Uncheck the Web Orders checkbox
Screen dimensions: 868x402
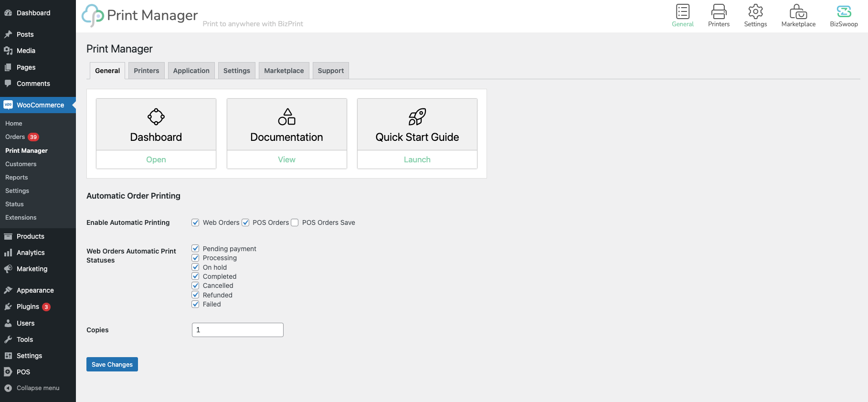[x=195, y=222]
